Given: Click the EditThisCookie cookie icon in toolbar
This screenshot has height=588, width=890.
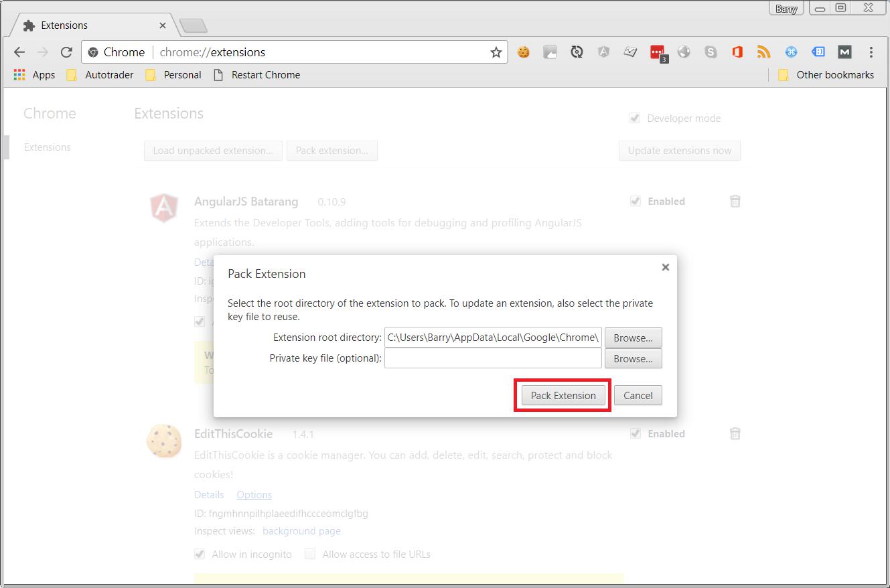Looking at the screenshot, I should coord(524,52).
